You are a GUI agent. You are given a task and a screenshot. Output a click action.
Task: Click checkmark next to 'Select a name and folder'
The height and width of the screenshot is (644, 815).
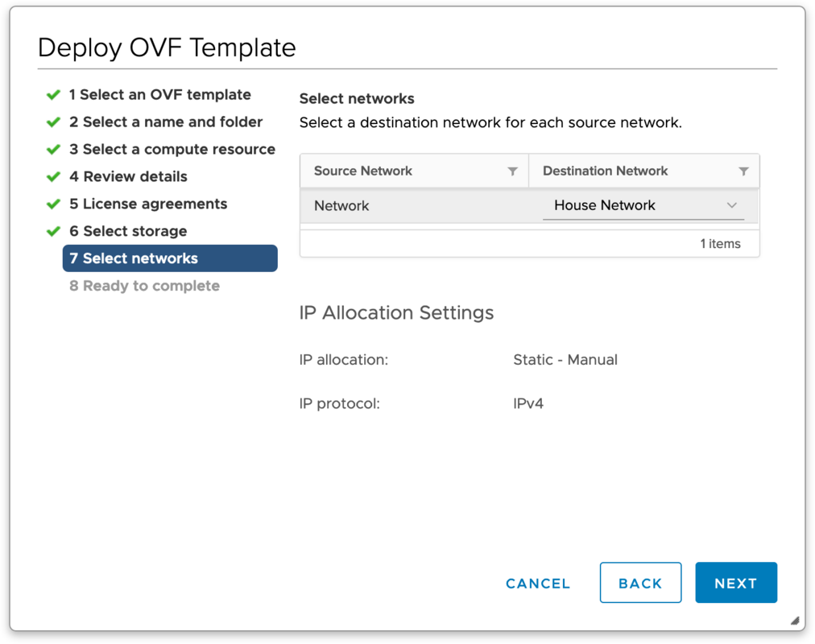pyautogui.click(x=53, y=122)
